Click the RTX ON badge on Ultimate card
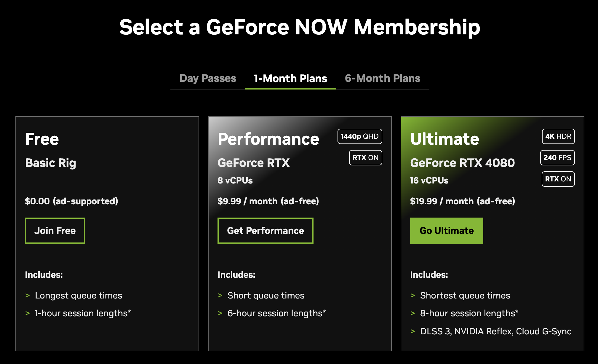Image resolution: width=598 pixels, height=364 pixels. 558,179
